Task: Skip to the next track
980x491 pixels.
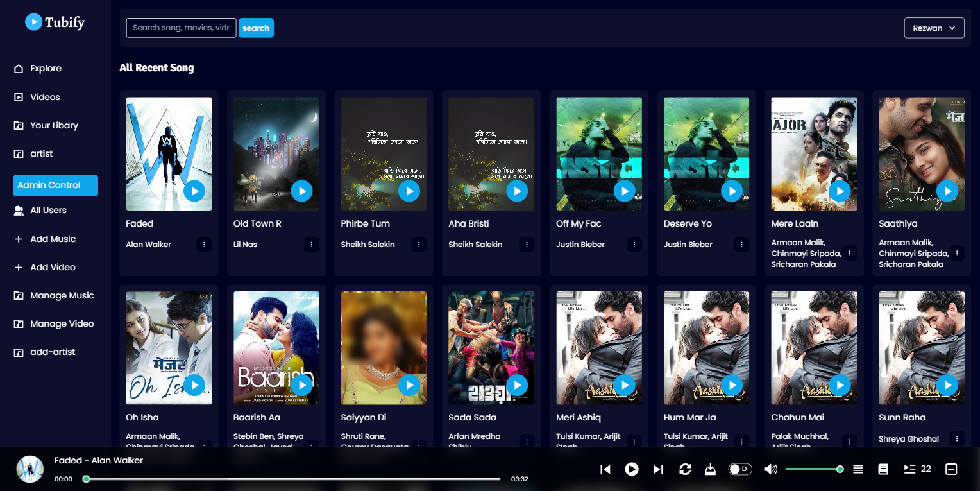Action: pyautogui.click(x=658, y=469)
